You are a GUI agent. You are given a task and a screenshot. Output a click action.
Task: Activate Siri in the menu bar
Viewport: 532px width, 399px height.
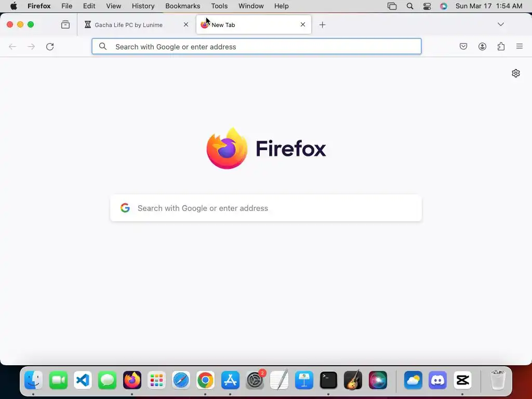[444, 6]
